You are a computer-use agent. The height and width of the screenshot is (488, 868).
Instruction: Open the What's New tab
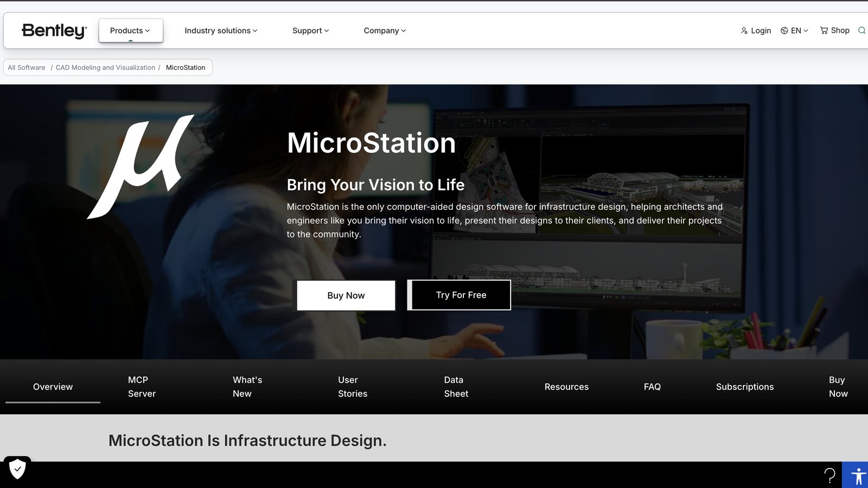(x=247, y=387)
